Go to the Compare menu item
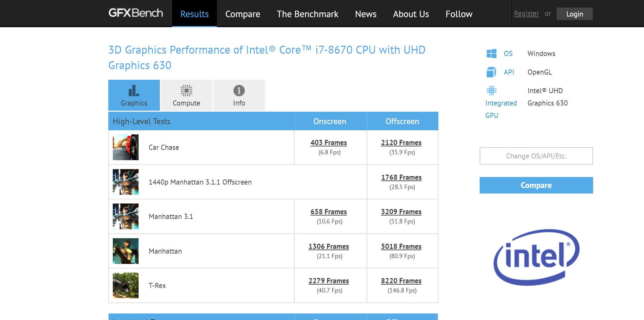 pyautogui.click(x=242, y=14)
